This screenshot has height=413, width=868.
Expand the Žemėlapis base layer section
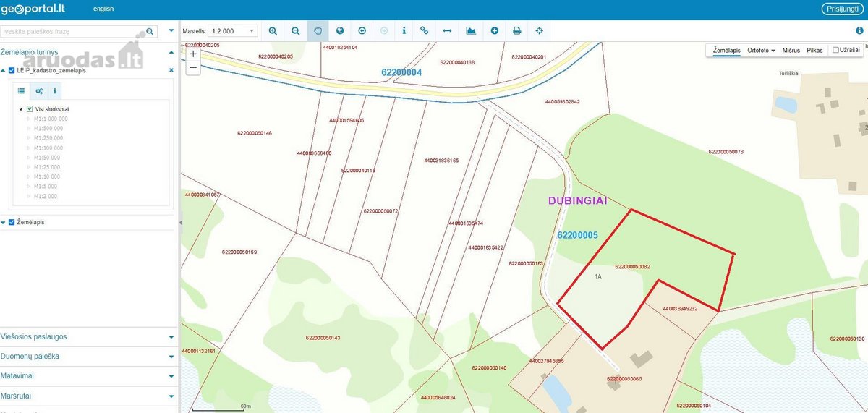3,222
